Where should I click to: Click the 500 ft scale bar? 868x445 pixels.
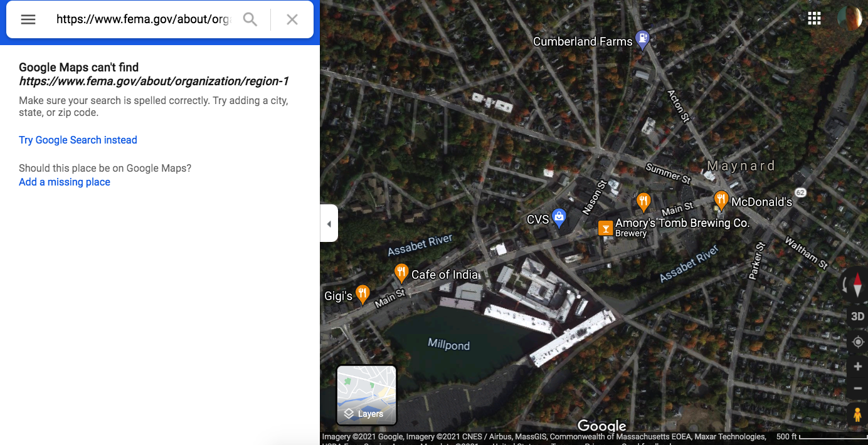pos(821,437)
